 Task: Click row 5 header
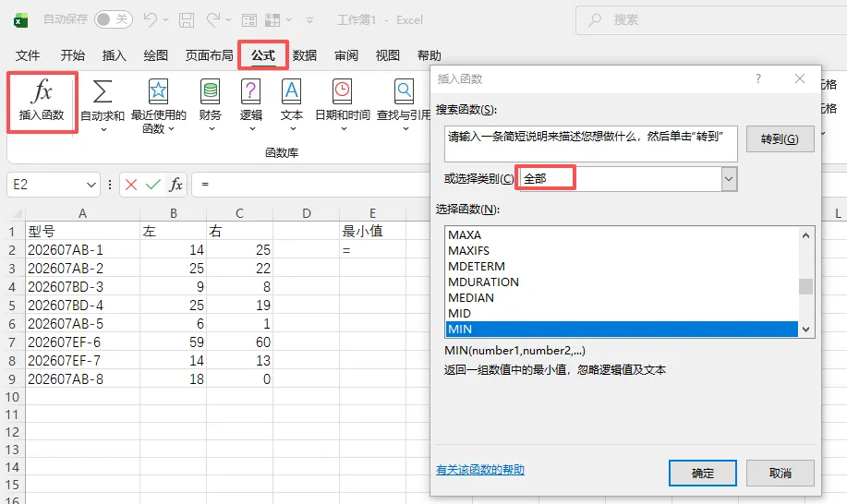click(x=12, y=306)
